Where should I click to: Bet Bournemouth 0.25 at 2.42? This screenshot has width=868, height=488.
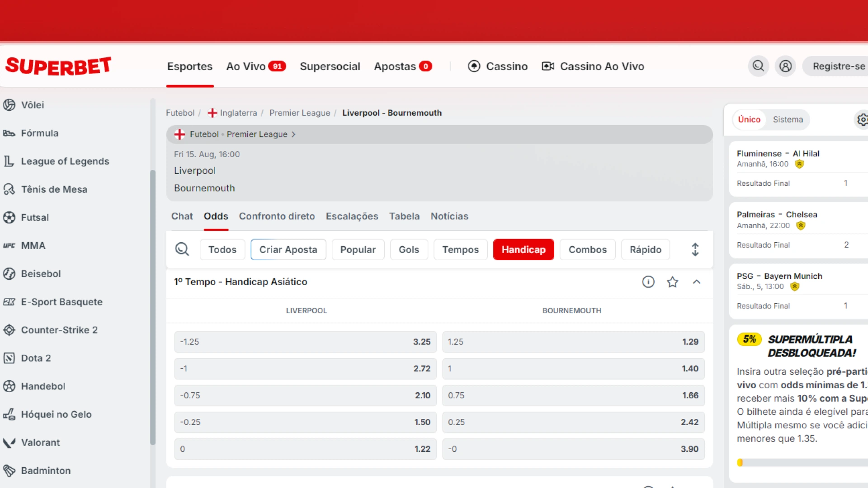573,422
